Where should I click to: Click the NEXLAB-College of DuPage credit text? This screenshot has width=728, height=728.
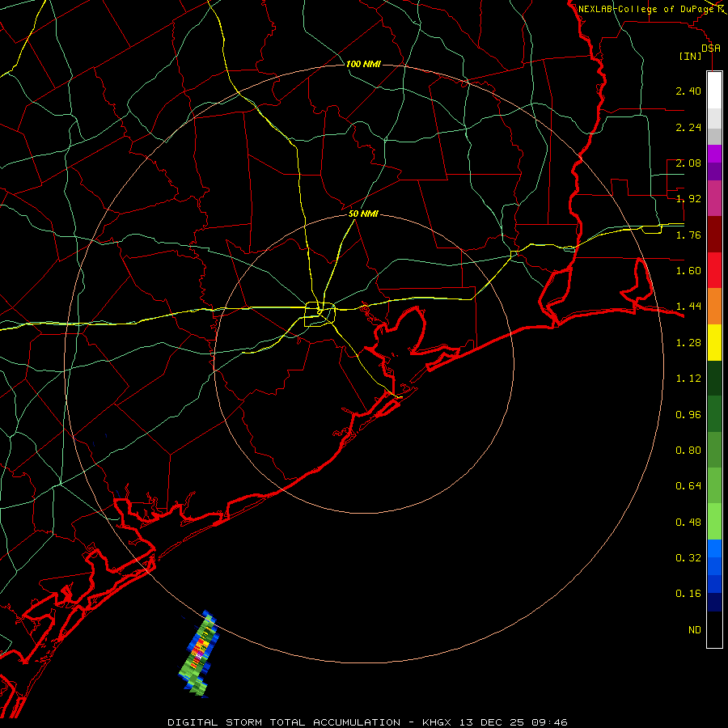[x=646, y=9]
